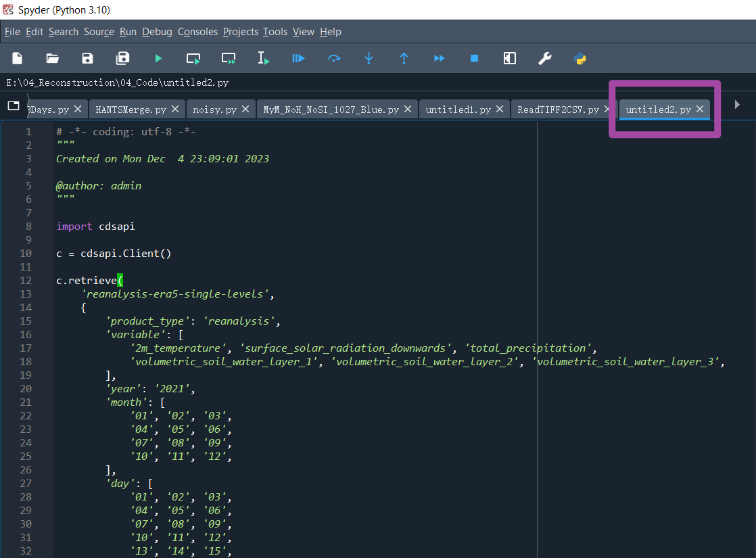756x558 pixels.
Task: Run the current cell
Action: (193, 58)
